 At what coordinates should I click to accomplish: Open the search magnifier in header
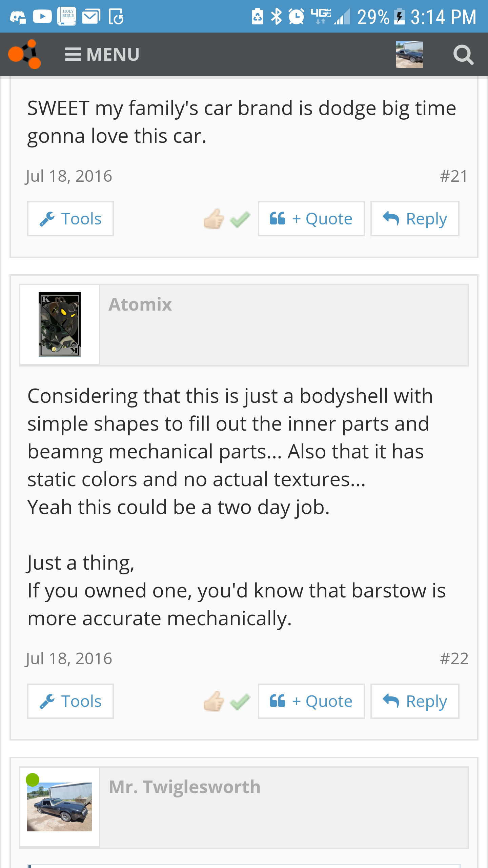(463, 55)
